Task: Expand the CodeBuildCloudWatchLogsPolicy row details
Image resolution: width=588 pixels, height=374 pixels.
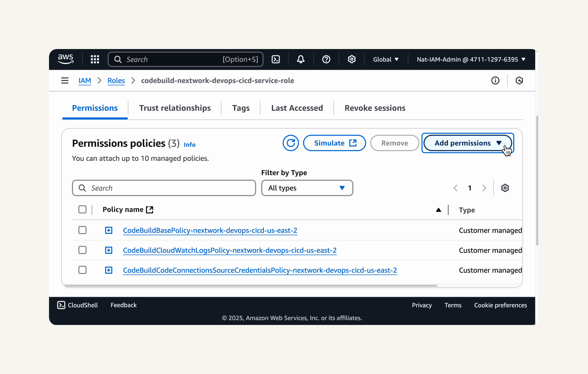Action: 109,250
